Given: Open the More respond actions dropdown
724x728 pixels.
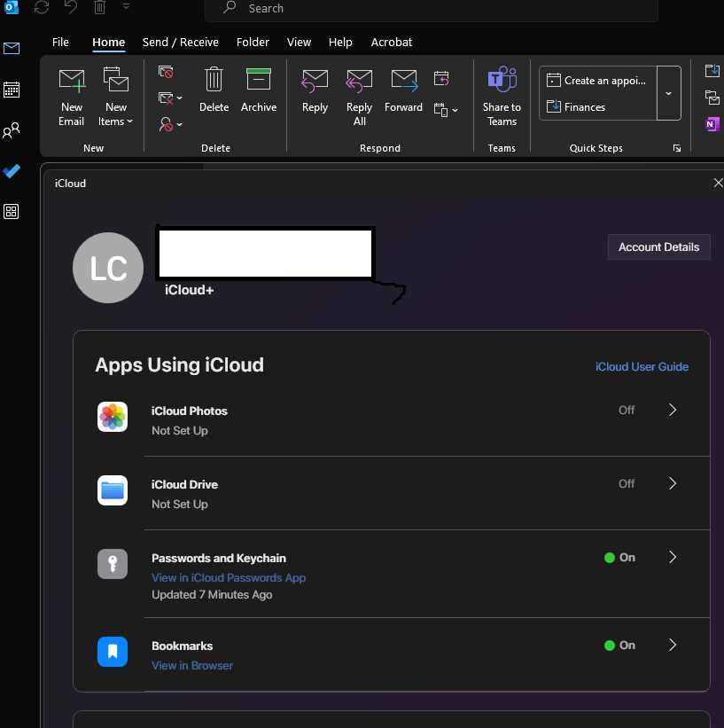Looking at the screenshot, I should coord(446,110).
